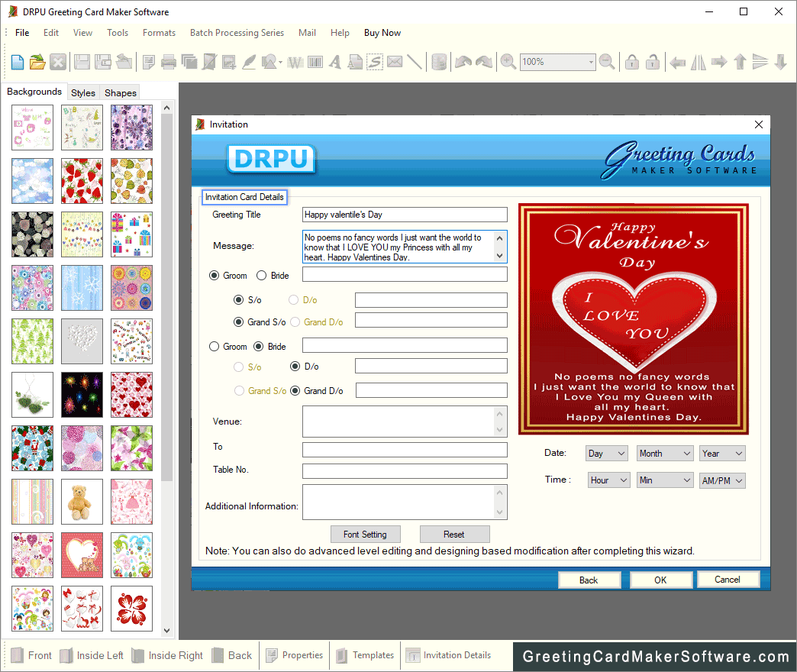Select the Text tool letter A icon
The image size is (797, 672).
coord(335,62)
